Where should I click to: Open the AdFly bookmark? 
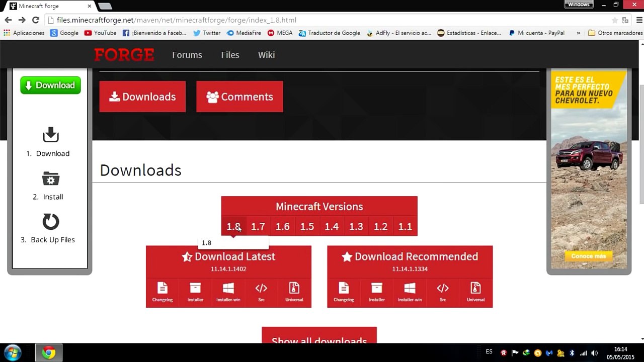(x=399, y=33)
